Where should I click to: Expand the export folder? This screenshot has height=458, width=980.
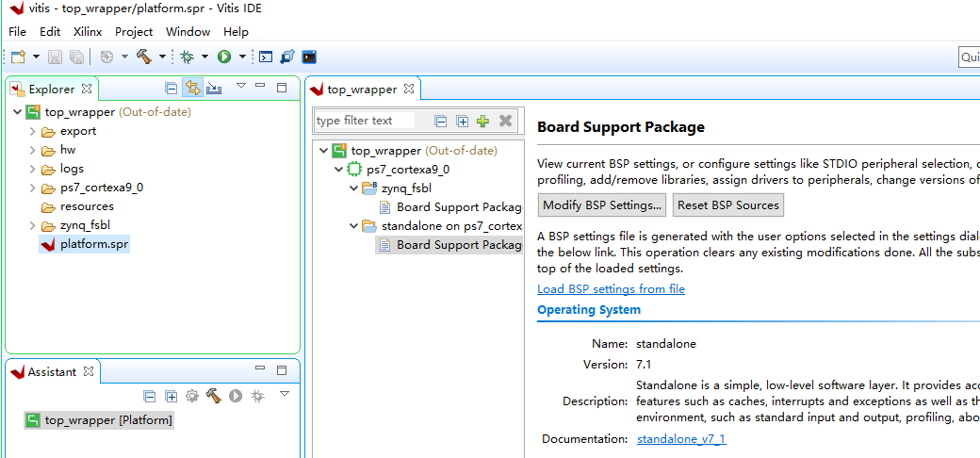[32, 131]
